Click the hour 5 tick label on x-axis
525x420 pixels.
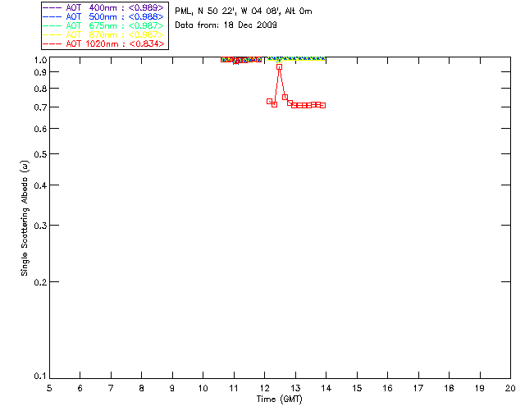[x=49, y=389]
